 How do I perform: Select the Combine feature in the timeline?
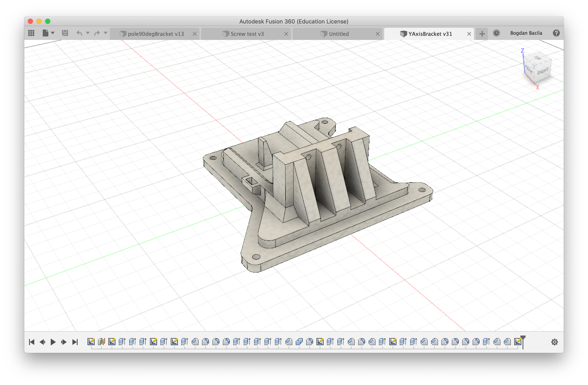pyautogui.click(x=299, y=341)
